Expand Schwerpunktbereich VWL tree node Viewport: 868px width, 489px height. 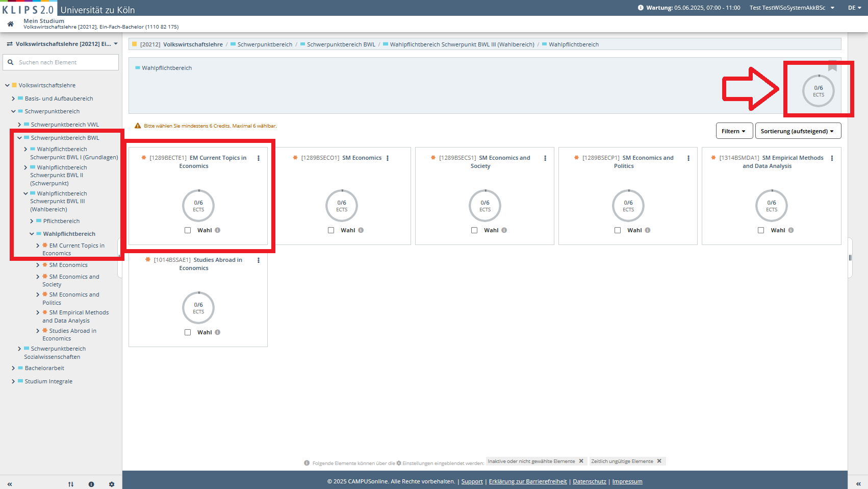[x=19, y=125]
